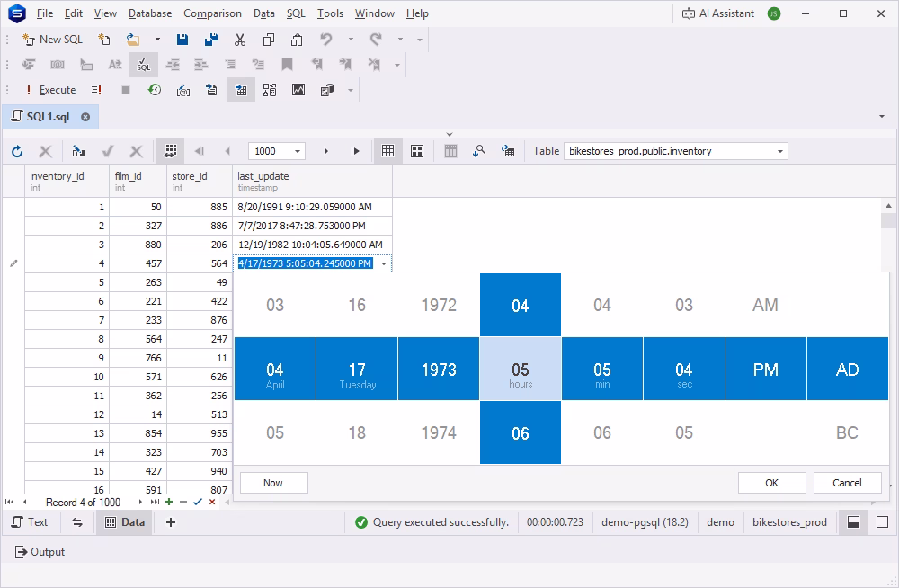Viewport: 899px width, 588px height.
Task: Click the Cut scissors icon
Action: (240, 40)
